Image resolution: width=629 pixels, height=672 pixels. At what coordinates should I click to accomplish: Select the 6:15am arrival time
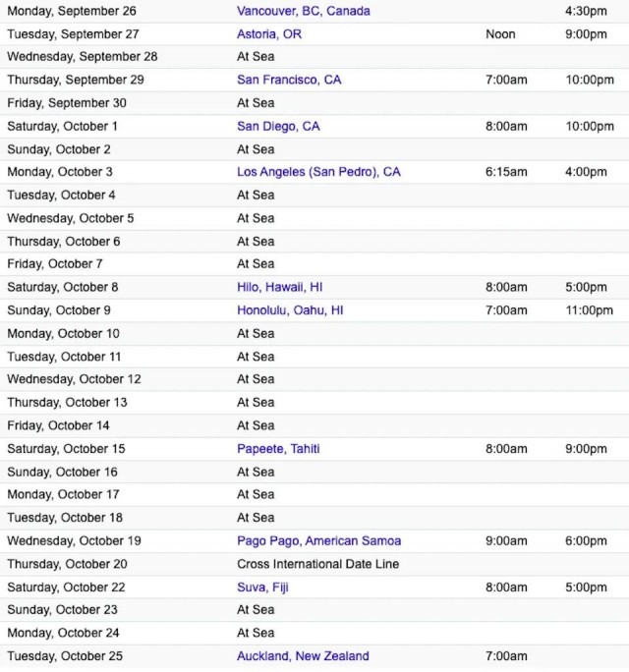pos(506,172)
